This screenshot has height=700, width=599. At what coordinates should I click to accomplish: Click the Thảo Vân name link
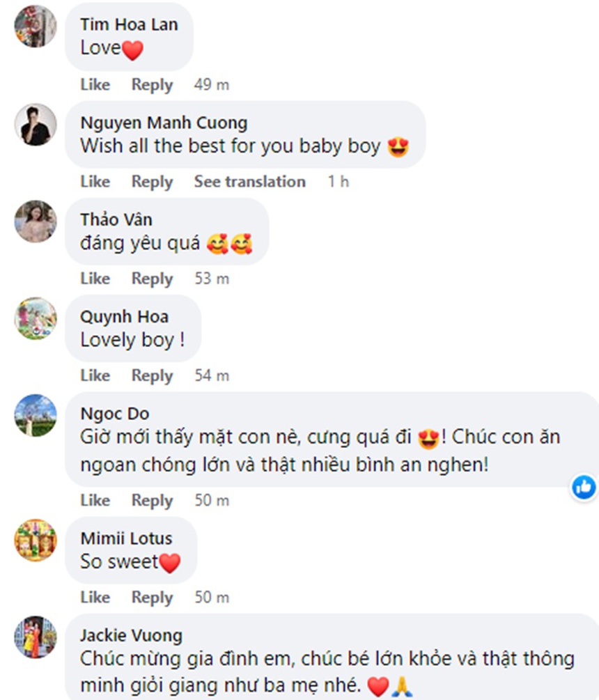tap(116, 220)
